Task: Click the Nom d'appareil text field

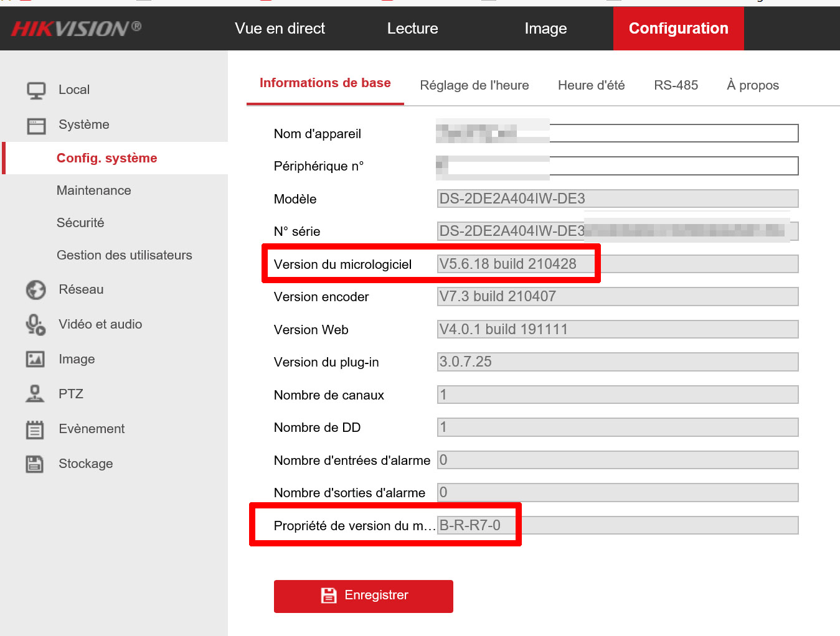Action: 672,133
